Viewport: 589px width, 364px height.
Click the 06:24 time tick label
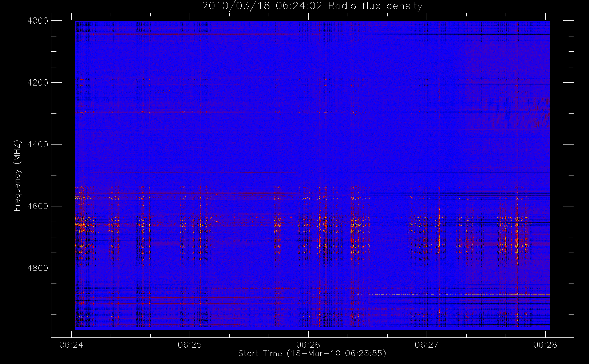click(71, 345)
